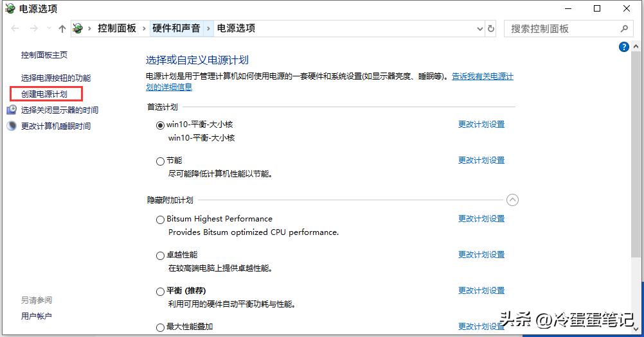Open Help via blue question mark icon
This screenshot has width=644, height=337.
point(624,47)
